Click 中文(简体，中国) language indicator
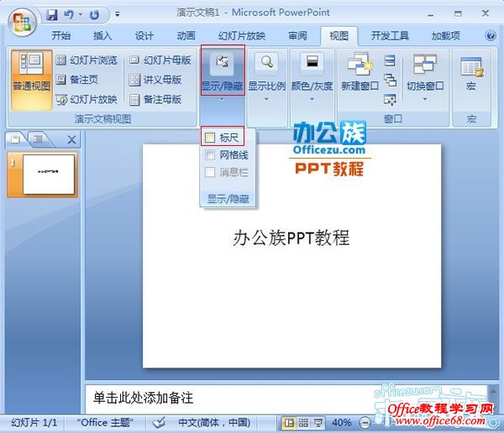This screenshot has width=504, height=433. 214,423
